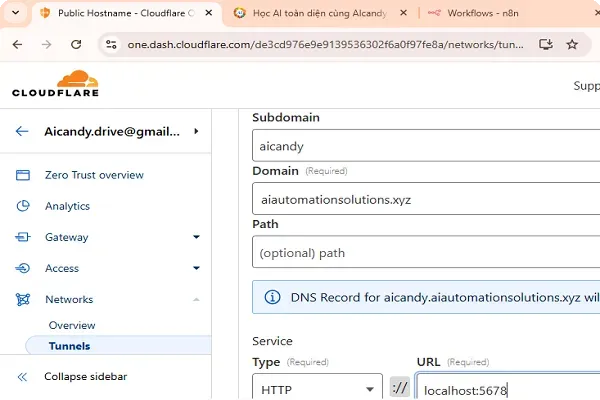
Task: Open Analytics in sidebar
Action: click(67, 206)
